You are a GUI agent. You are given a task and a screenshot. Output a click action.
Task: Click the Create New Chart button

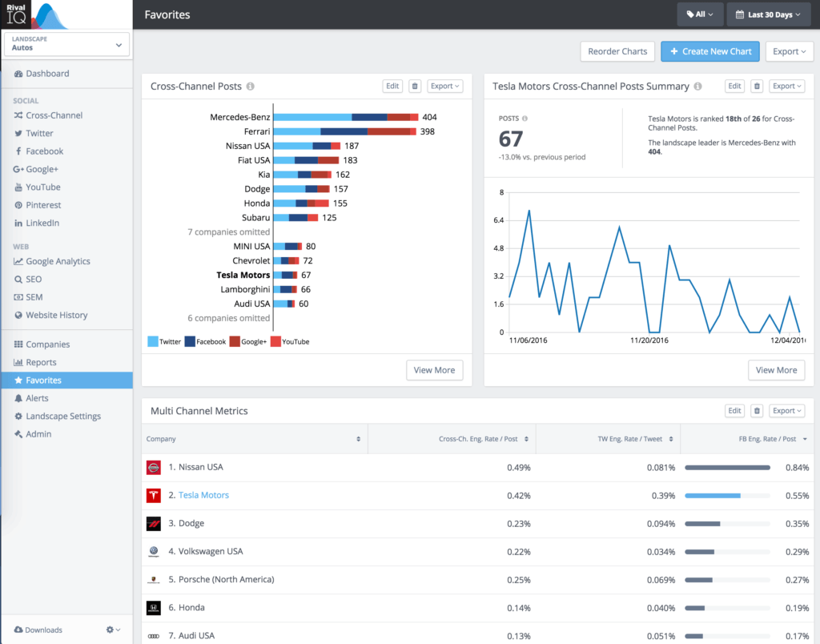point(709,51)
